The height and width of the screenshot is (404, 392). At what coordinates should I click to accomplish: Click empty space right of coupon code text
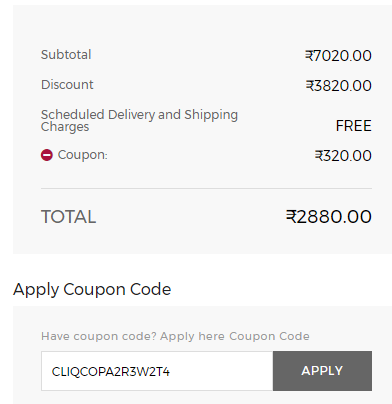pyautogui.click(x=220, y=371)
